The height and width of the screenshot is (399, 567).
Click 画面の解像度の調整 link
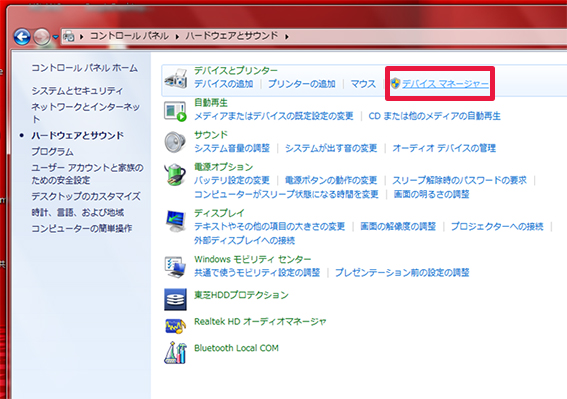click(398, 226)
